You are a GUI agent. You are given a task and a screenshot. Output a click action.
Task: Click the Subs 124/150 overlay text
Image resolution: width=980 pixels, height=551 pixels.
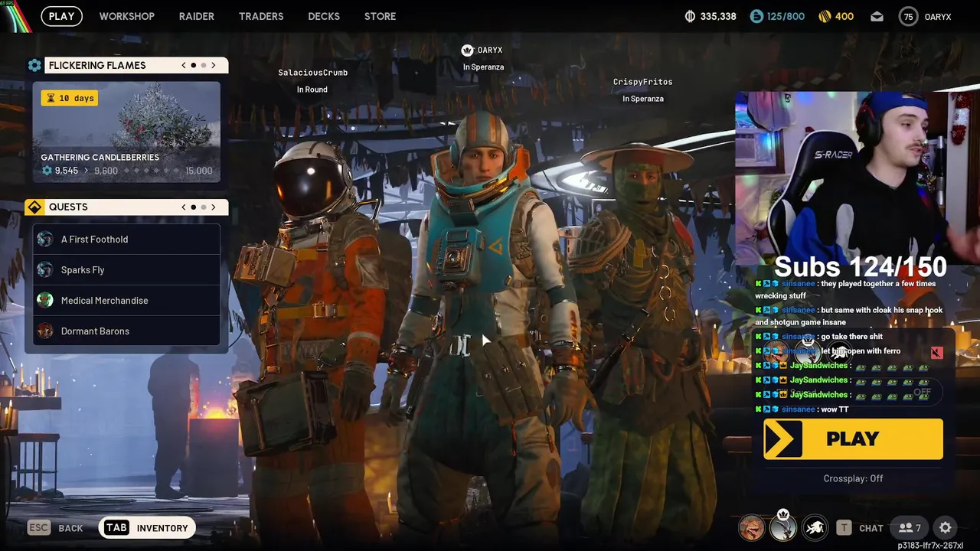[x=861, y=266]
